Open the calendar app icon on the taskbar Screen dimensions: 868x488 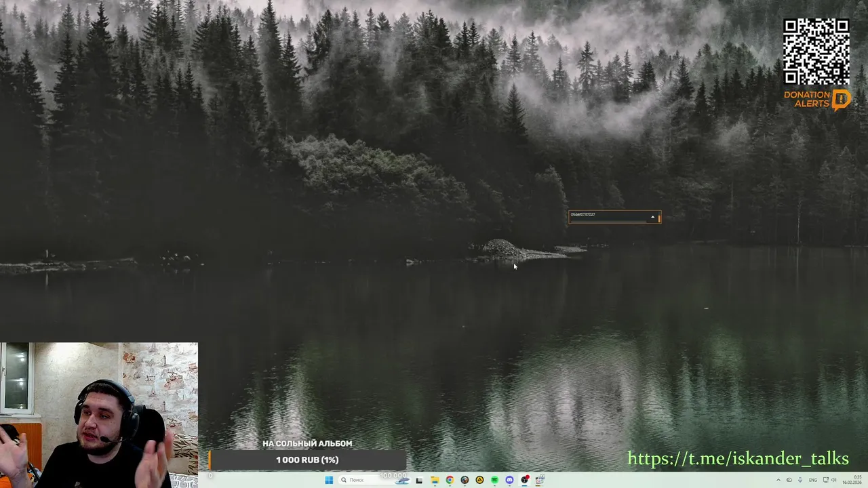tap(540, 480)
